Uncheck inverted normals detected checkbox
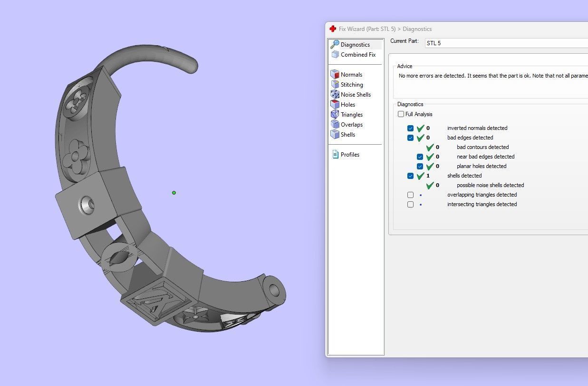 [410, 129]
